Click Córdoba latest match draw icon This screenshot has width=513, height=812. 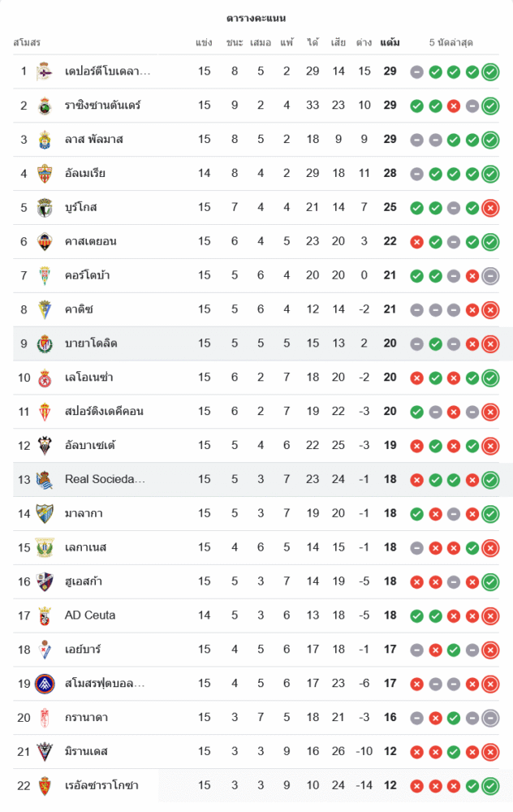pyautogui.click(x=490, y=276)
